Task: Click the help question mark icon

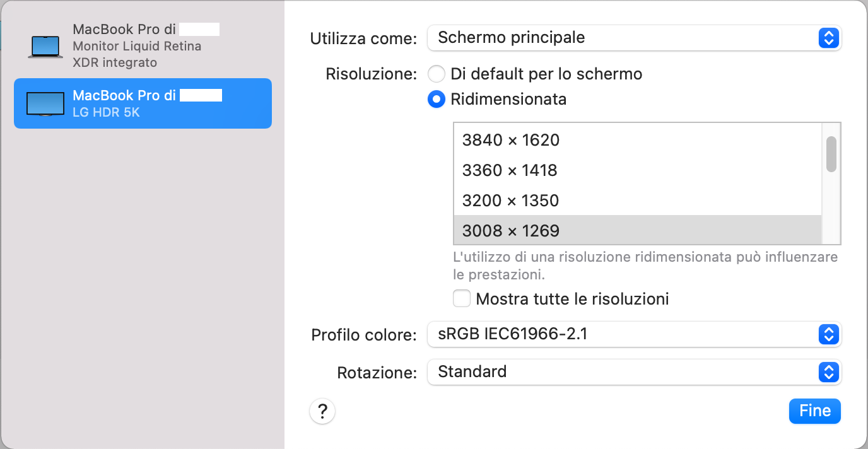Action: tap(322, 411)
